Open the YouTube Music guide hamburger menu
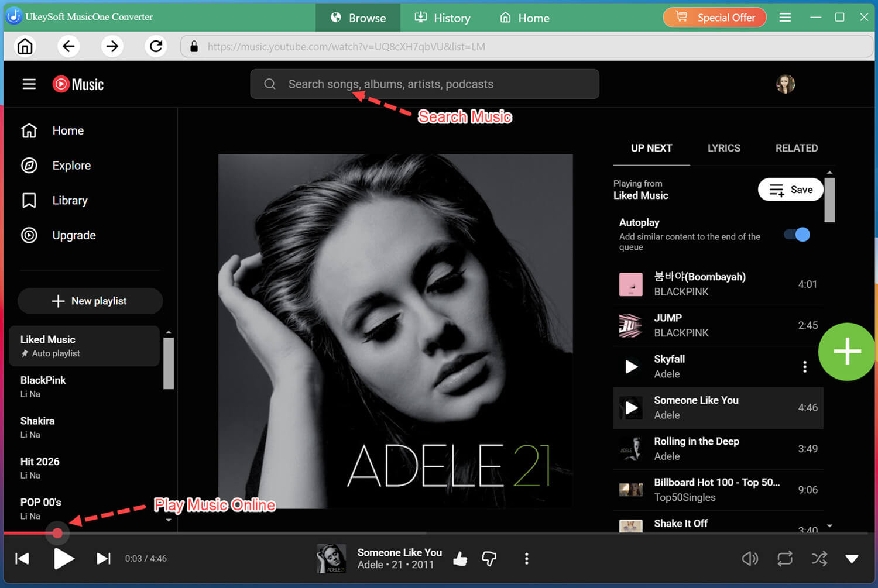The height and width of the screenshot is (588, 878). coord(29,84)
